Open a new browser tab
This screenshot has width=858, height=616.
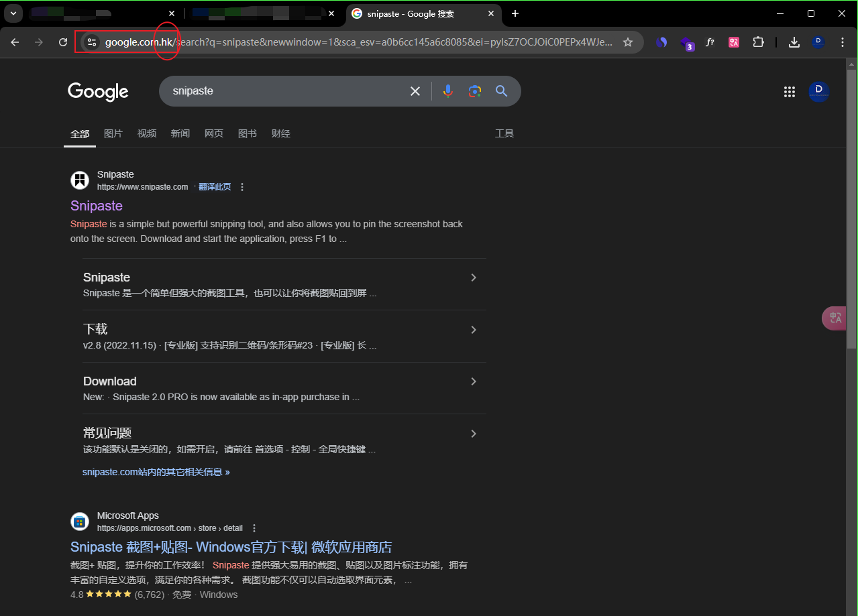[x=515, y=13]
